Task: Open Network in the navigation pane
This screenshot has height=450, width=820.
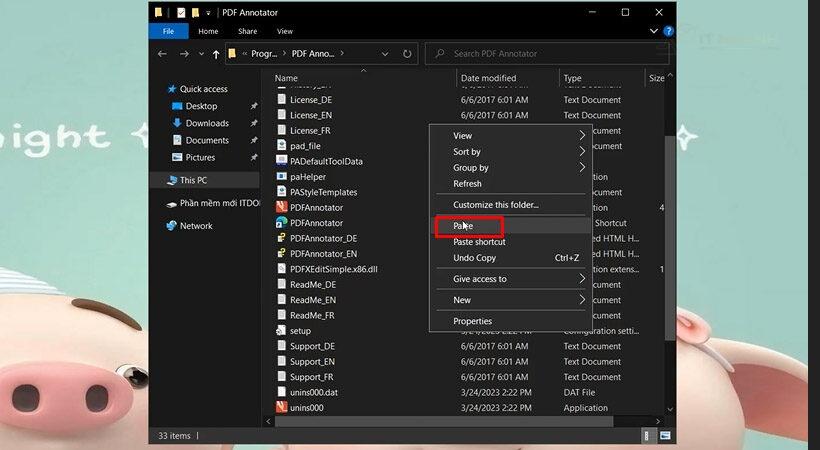Action: click(195, 226)
